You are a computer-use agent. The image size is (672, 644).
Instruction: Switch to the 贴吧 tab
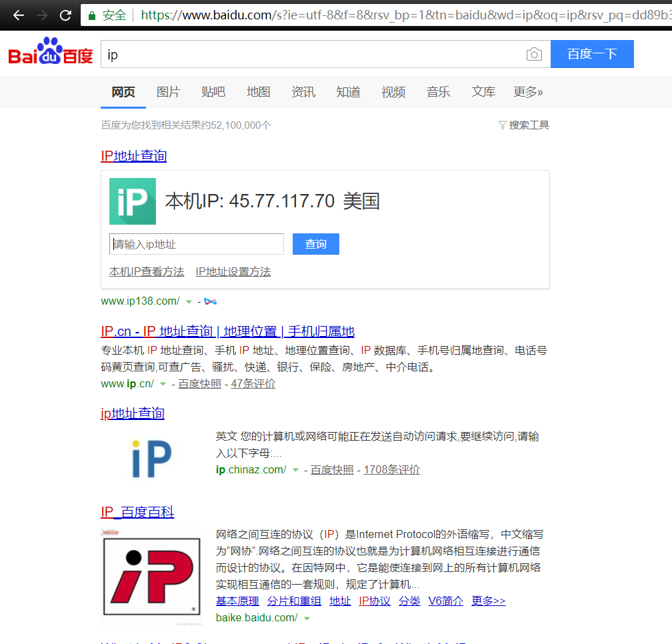click(213, 92)
